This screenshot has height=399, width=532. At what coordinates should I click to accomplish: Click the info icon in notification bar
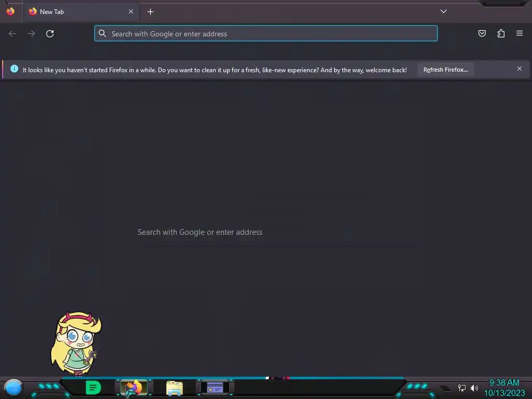(x=14, y=69)
